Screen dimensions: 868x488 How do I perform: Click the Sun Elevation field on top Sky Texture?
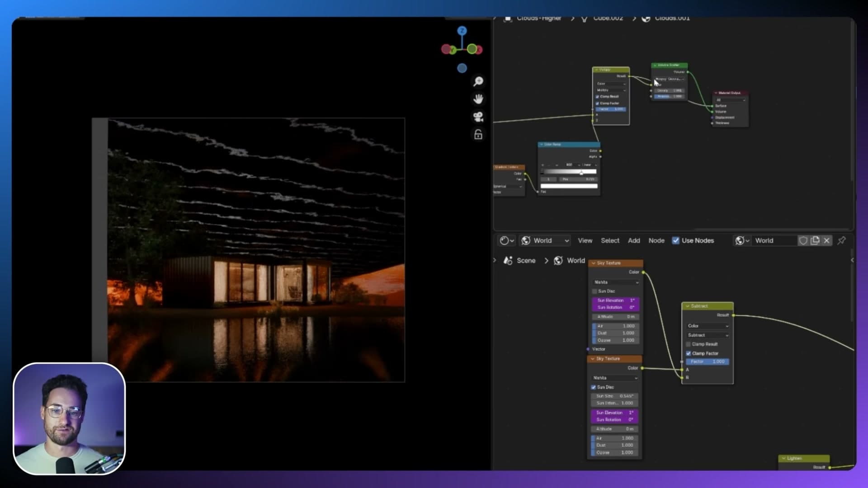point(616,300)
